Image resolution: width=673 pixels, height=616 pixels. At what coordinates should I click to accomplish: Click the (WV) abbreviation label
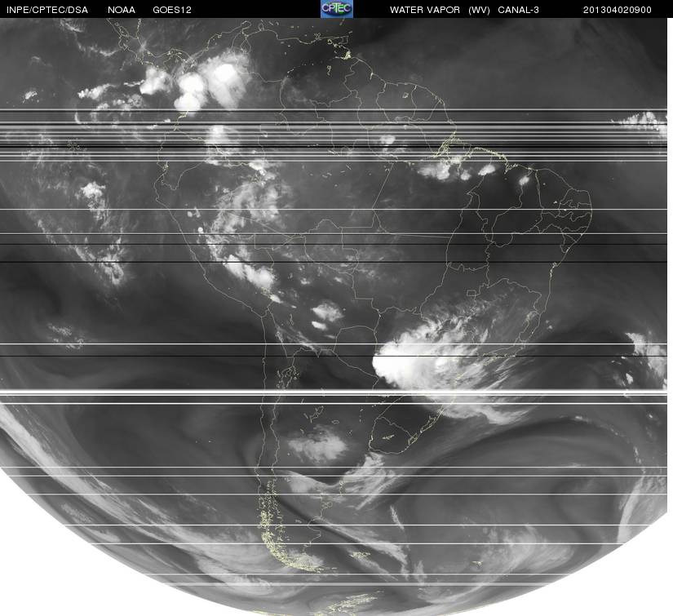click(479, 10)
